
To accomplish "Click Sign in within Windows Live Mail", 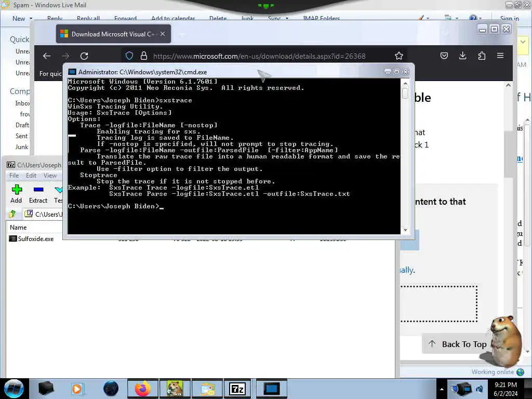I will point(509,19).
